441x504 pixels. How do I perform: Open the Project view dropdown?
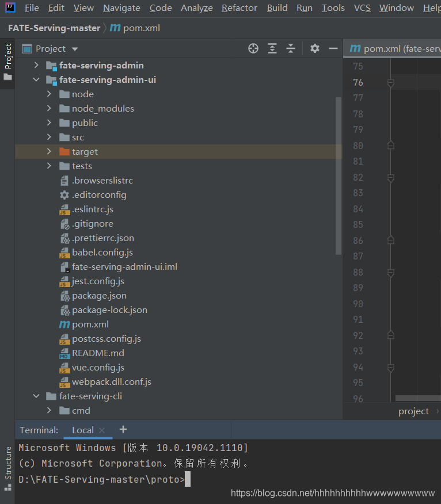pos(75,49)
